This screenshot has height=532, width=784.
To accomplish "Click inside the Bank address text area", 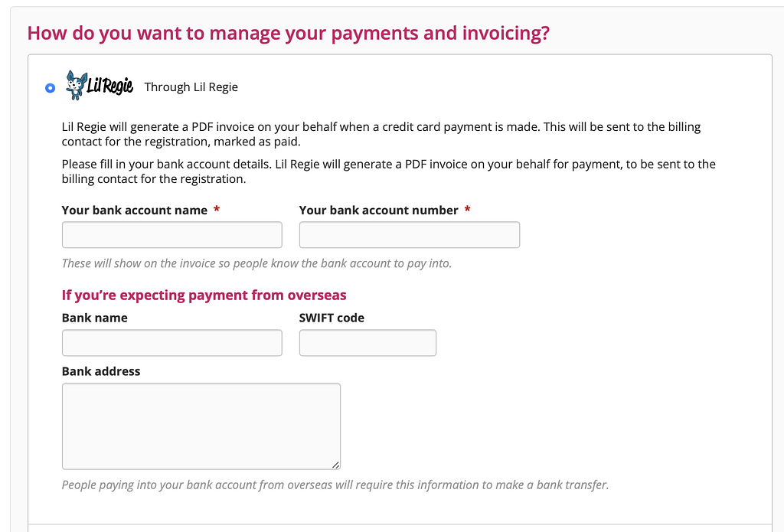I will [x=201, y=426].
